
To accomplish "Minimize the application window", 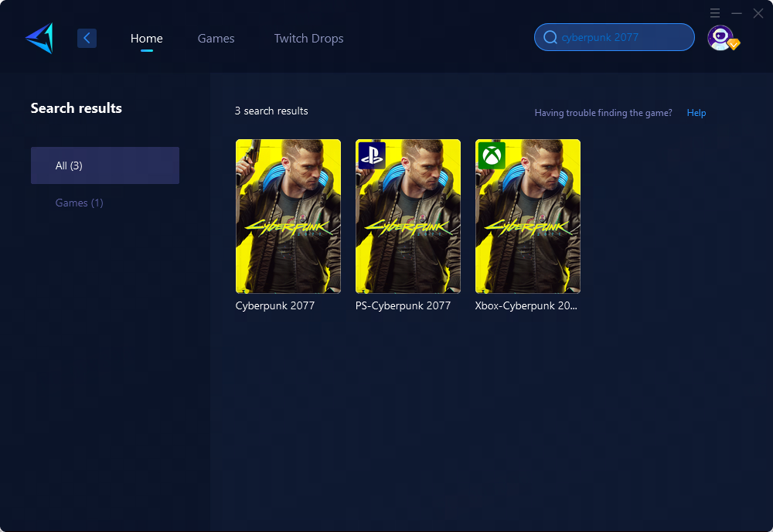I will tap(737, 13).
